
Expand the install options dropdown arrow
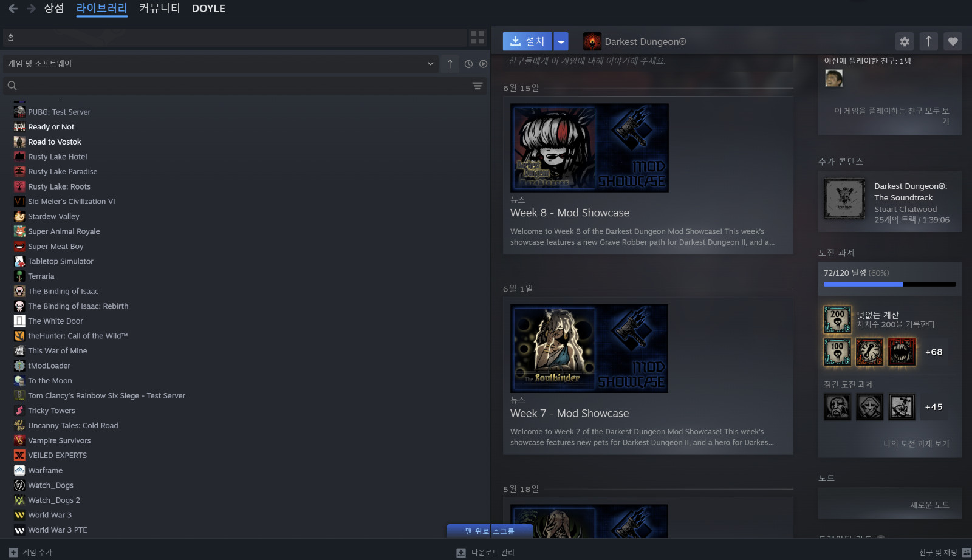coord(561,41)
